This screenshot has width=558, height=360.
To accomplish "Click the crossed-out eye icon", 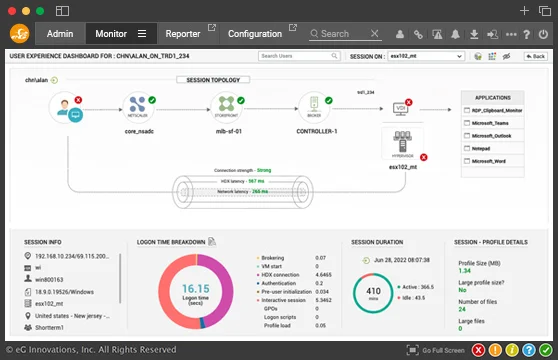I will [506, 56].
